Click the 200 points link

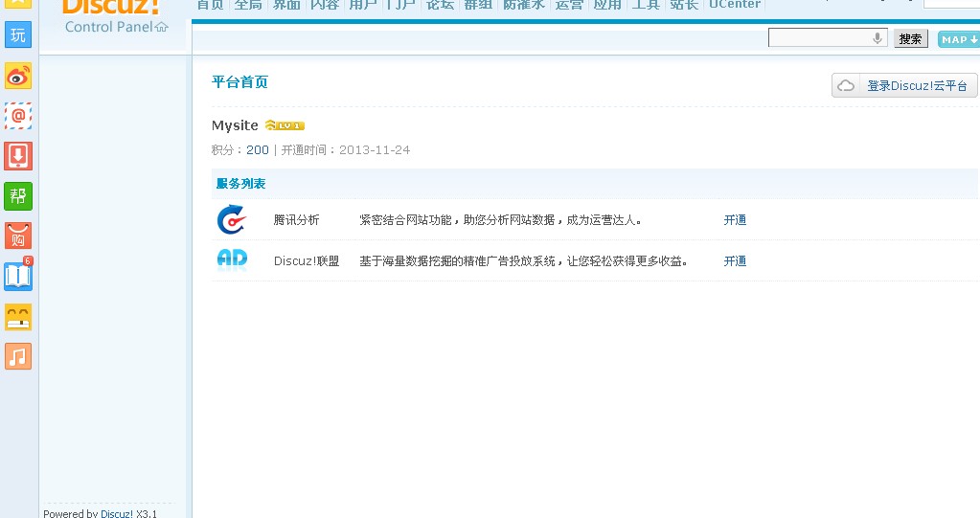[258, 150]
